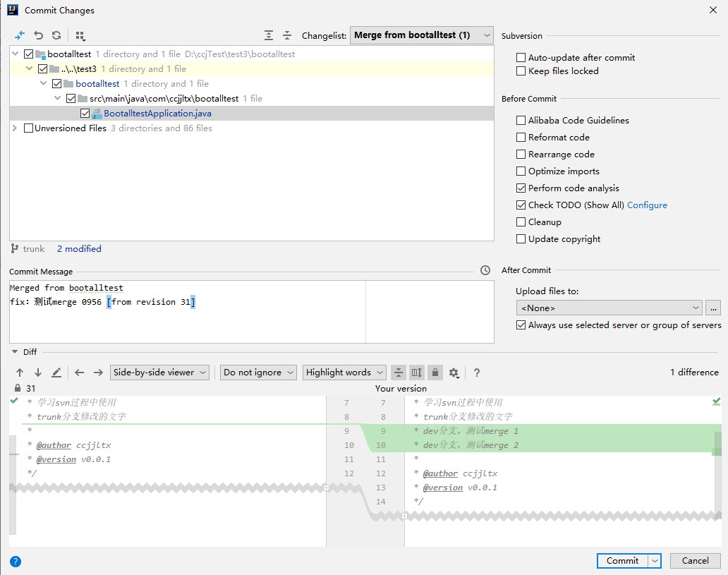Jump to next difference with down arrow
728x575 pixels.
pyautogui.click(x=38, y=373)
